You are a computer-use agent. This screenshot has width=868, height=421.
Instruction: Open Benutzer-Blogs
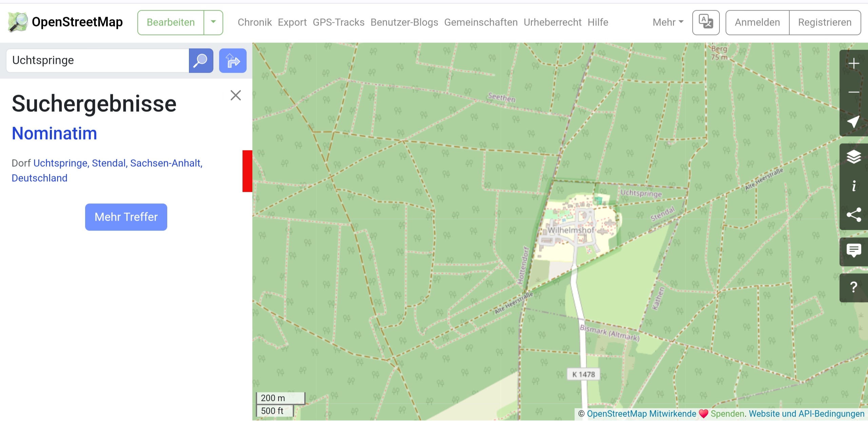(x=404, y=22)
